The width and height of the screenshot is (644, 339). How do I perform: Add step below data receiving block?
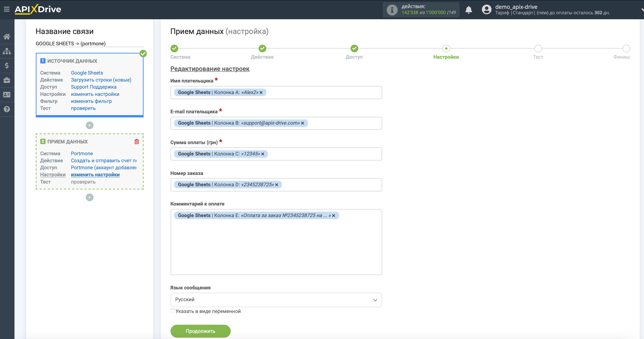(89, 197)
